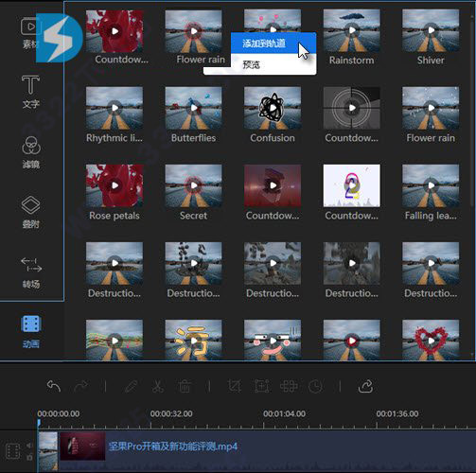Click the mosaic tool icon

point(289,386)
